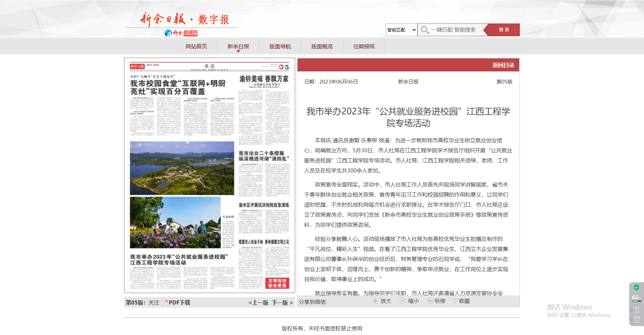Click the 新余新闻网 logo
This screenshot has width=644, height=335.
pyautogui.click(x=181, y=33)
